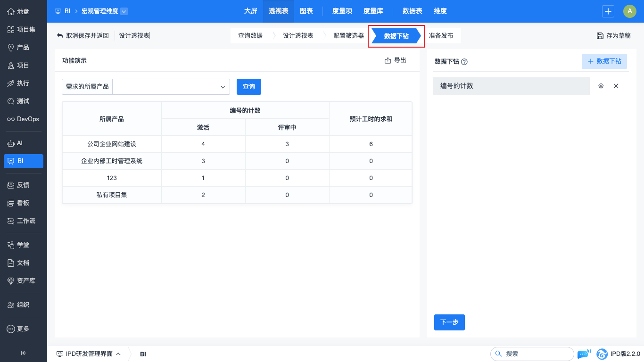Viewport: 644px width, 362px height.
Task: Go to the 准备发布 step
Action: (441, 36)
